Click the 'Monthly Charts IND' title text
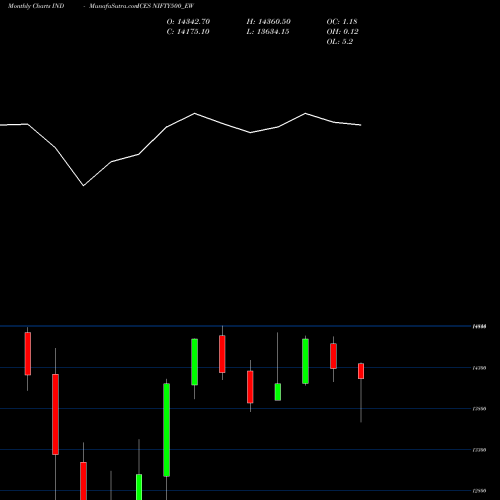 pyautogui.click(x=36, y=6)
